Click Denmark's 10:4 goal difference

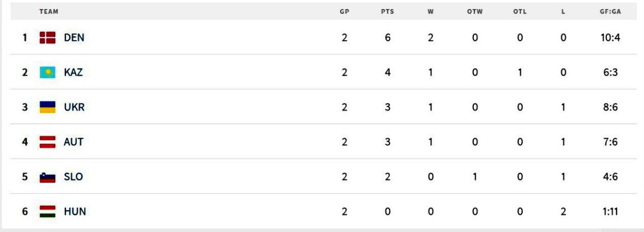(x=611, y=38)
